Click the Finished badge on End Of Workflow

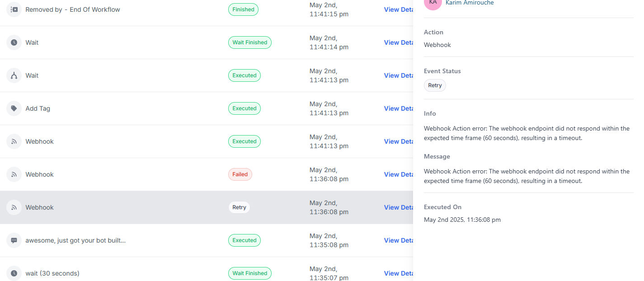243,9
